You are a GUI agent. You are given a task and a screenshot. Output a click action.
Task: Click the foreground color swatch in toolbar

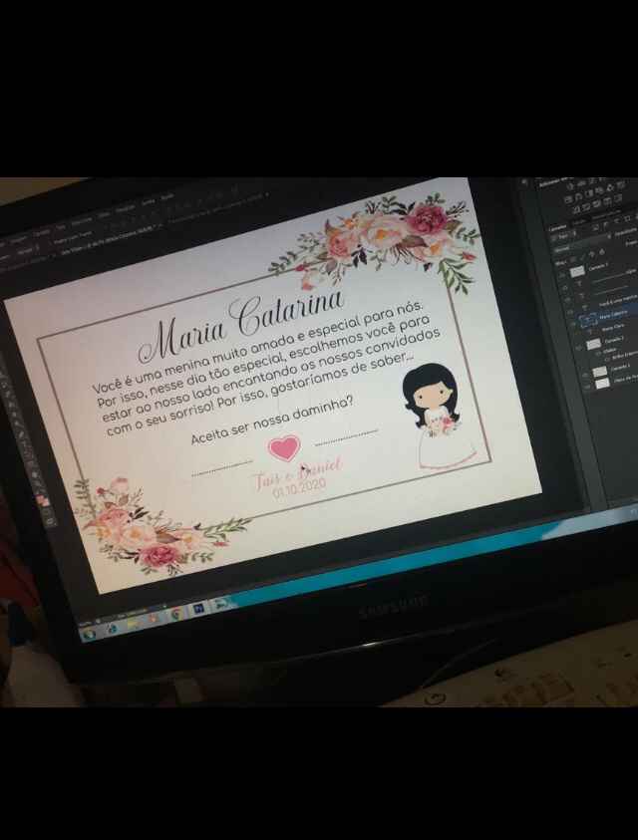click(x=42, y=501)
